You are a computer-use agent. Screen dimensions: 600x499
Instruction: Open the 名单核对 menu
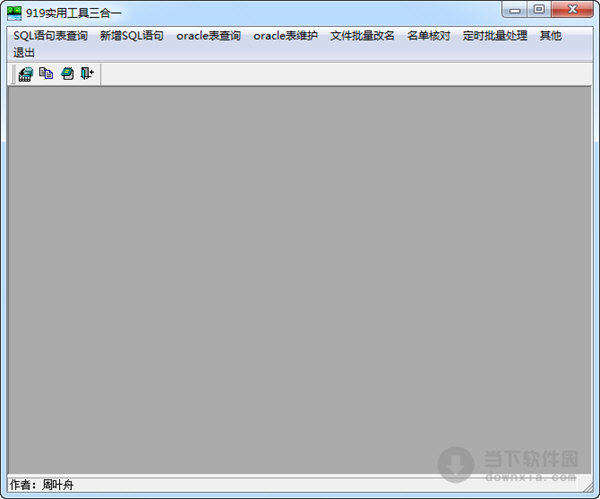[x=429, y=36]
